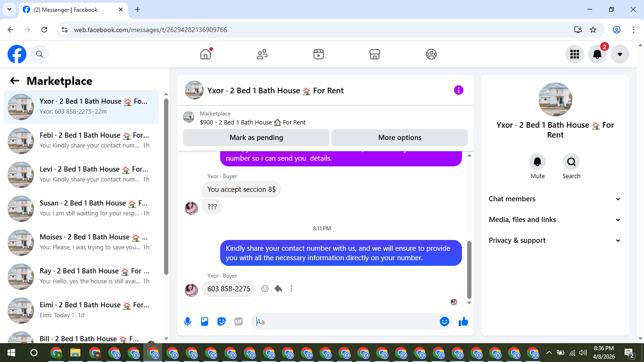Viewport: 644px width, 362px height.
Task: Open more options for 603 858-2275 message
Action: (x=291, y=288)
